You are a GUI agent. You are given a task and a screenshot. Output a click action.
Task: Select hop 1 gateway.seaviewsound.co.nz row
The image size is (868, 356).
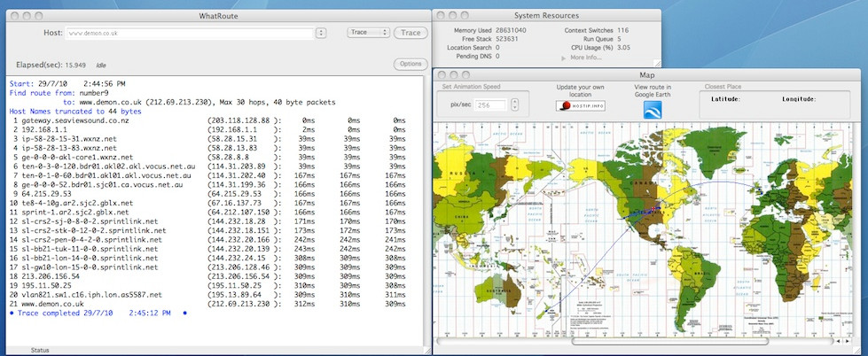click(x=208, y=120)
